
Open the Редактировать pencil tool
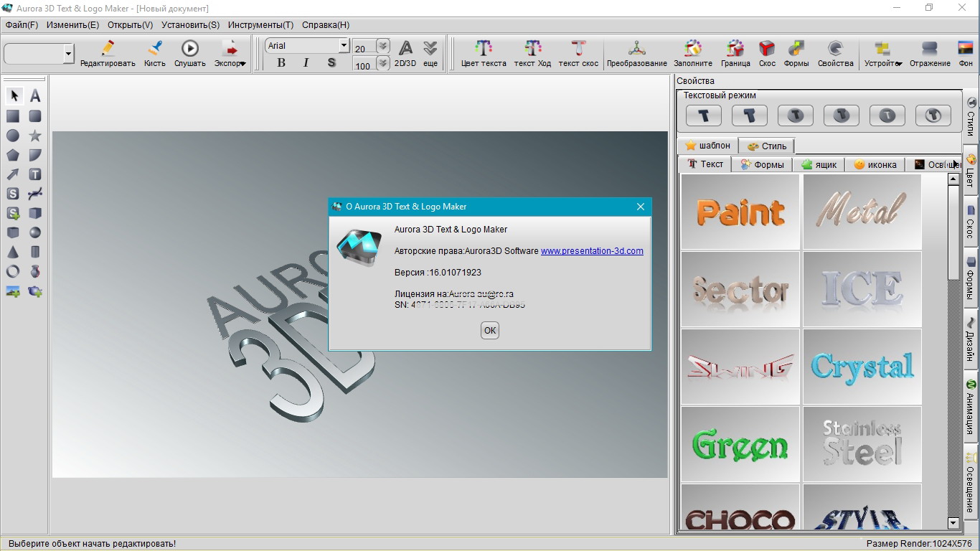point(108,54)
